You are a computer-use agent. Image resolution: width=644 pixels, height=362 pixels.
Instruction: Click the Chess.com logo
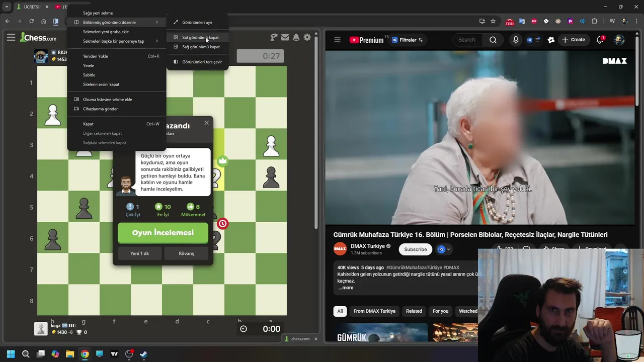38,37
